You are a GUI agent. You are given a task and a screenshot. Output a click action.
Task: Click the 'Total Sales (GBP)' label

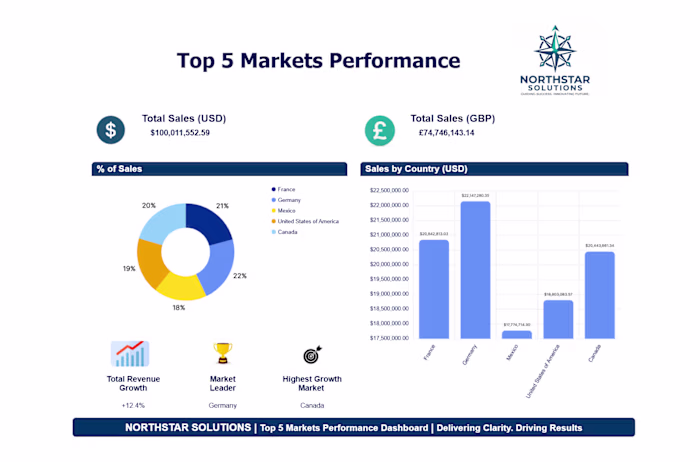(453, 118)
